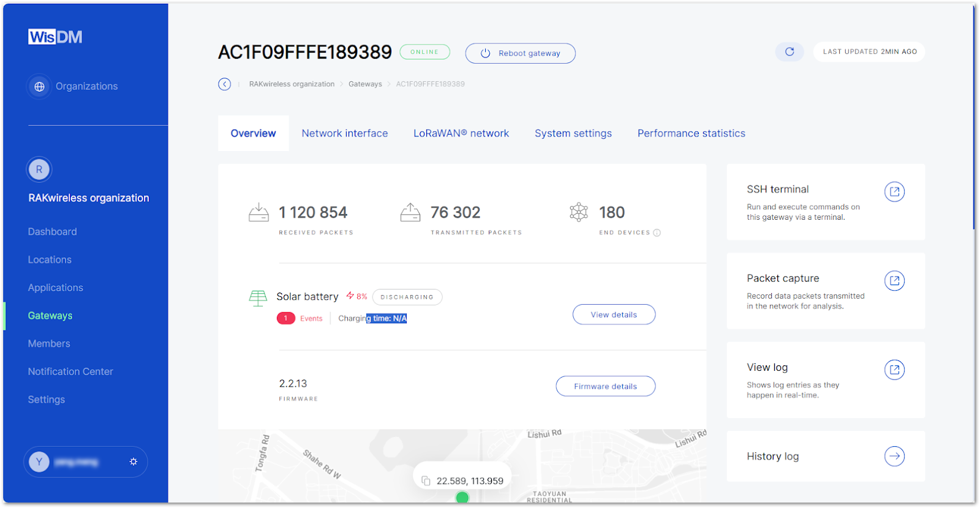Open History log arrow icon

pyautogui.click(x=894, y=456)
